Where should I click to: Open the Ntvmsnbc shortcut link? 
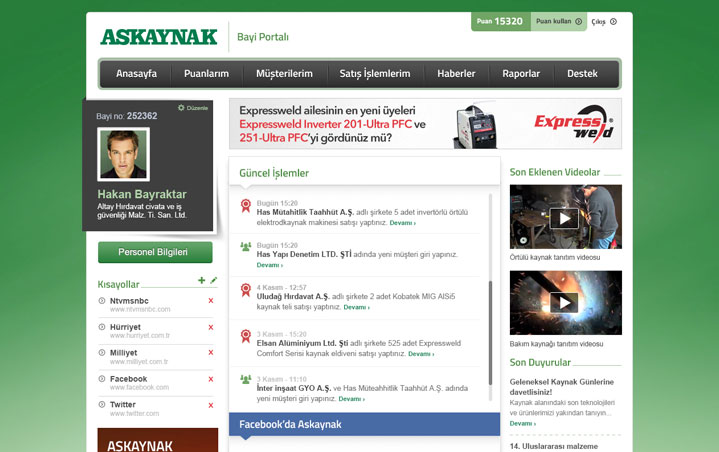[x=129, y=301]
